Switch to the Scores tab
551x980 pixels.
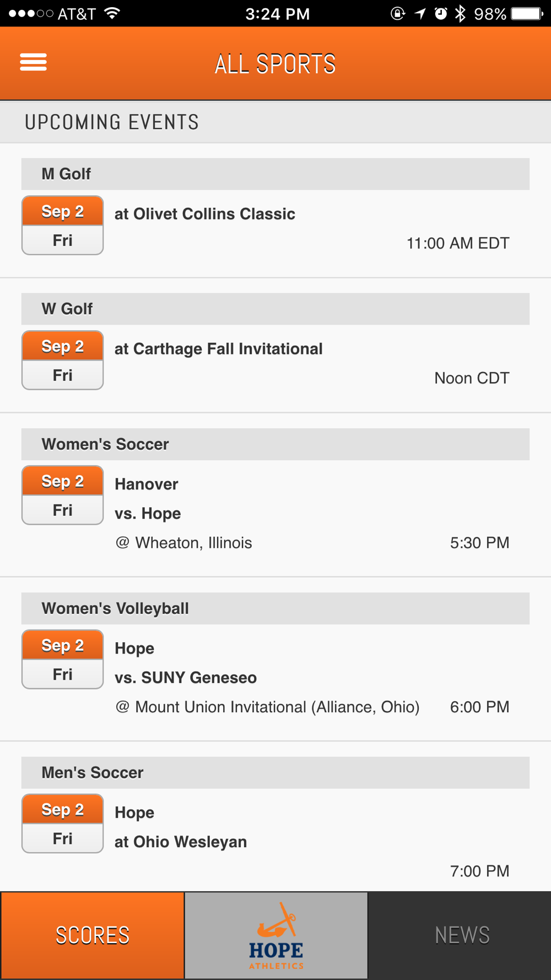pos(93,935)
